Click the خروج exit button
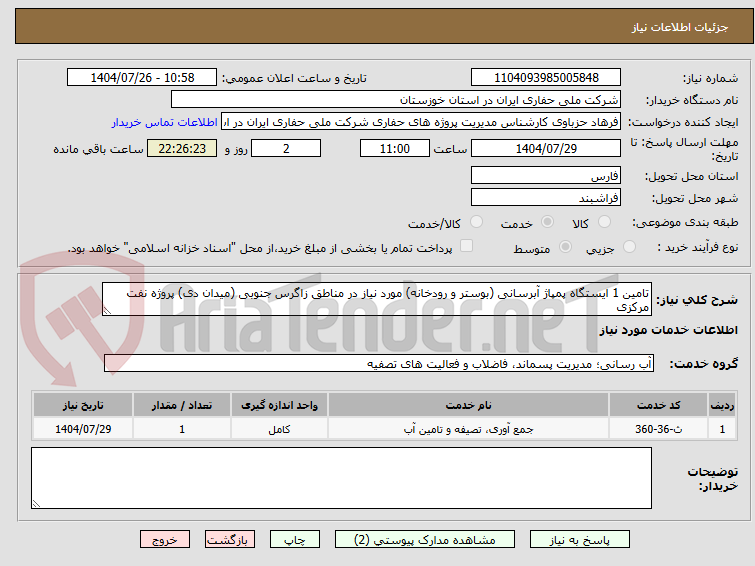Viewport: 755px width, 566px height. 165,540
